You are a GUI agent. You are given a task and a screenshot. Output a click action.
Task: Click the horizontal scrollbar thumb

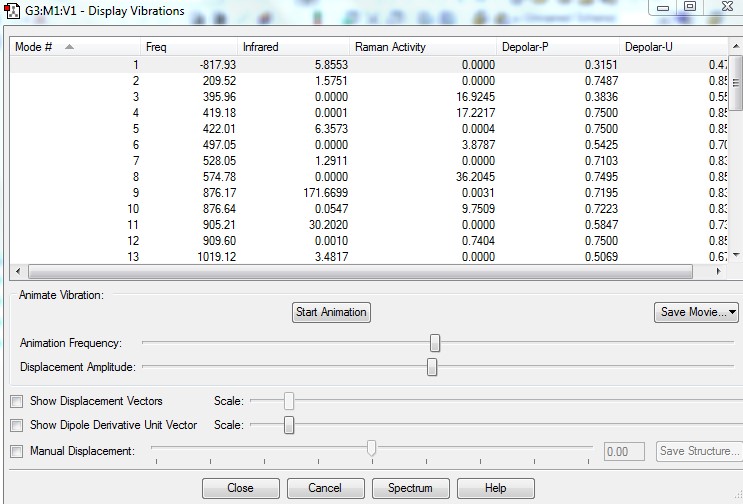click(360, 272)
